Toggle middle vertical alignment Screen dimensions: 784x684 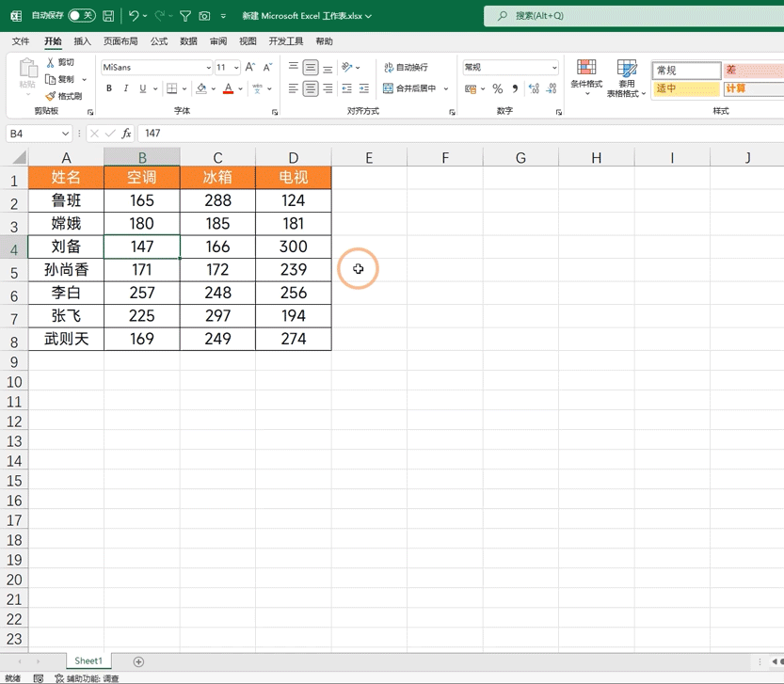[x=311, y=67]
